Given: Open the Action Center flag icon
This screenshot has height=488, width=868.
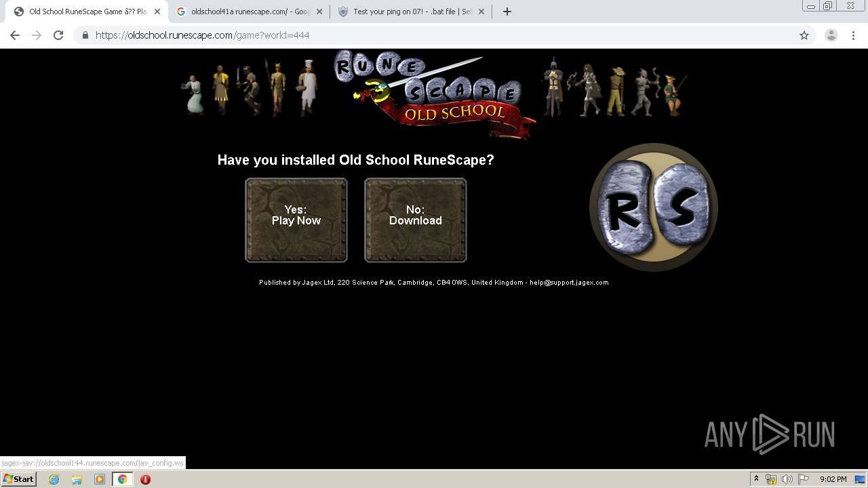Looking at the screenshot, I should tap(803, 479).
